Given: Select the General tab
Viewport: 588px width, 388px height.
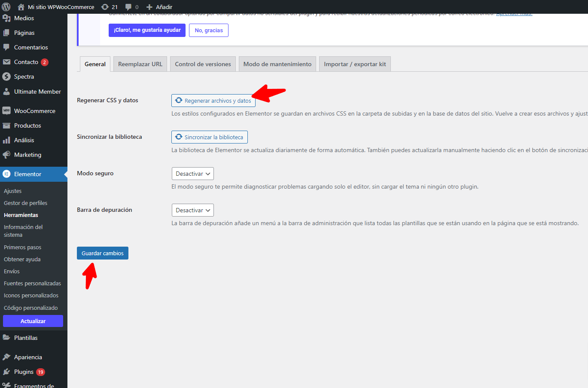Looking at the screenshot, I should tap(95, 64).
